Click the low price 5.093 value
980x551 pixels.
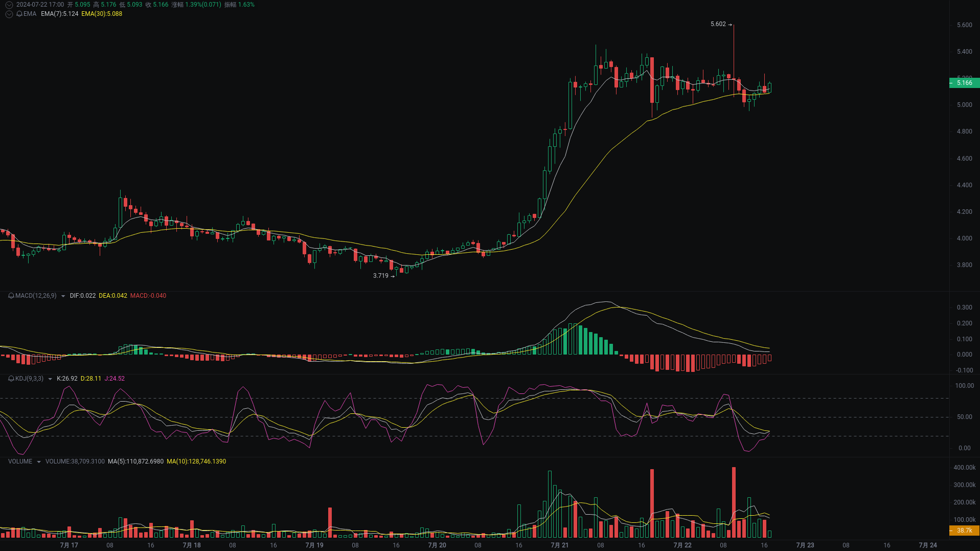click(134, 5)
